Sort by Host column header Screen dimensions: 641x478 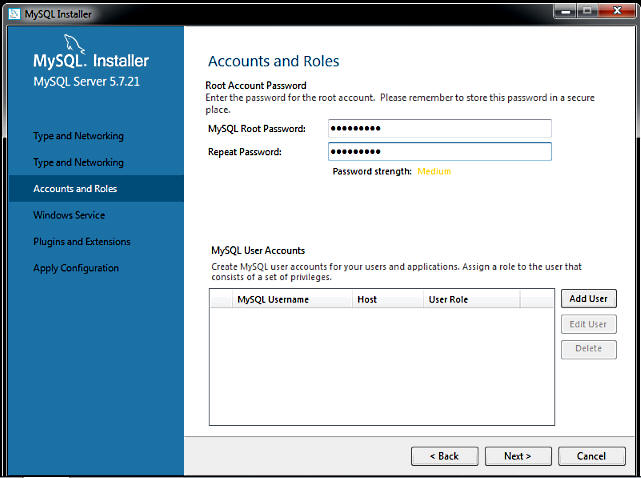pos(388,299)
